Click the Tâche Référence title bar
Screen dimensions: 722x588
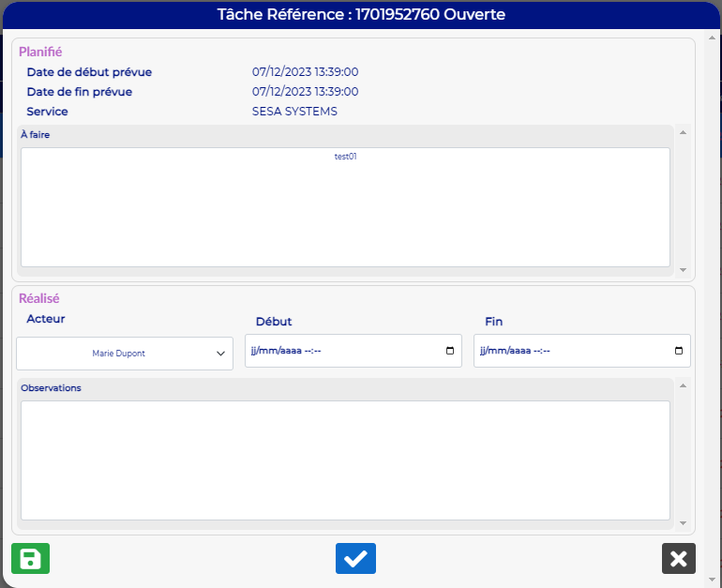(x=361, y=14)
